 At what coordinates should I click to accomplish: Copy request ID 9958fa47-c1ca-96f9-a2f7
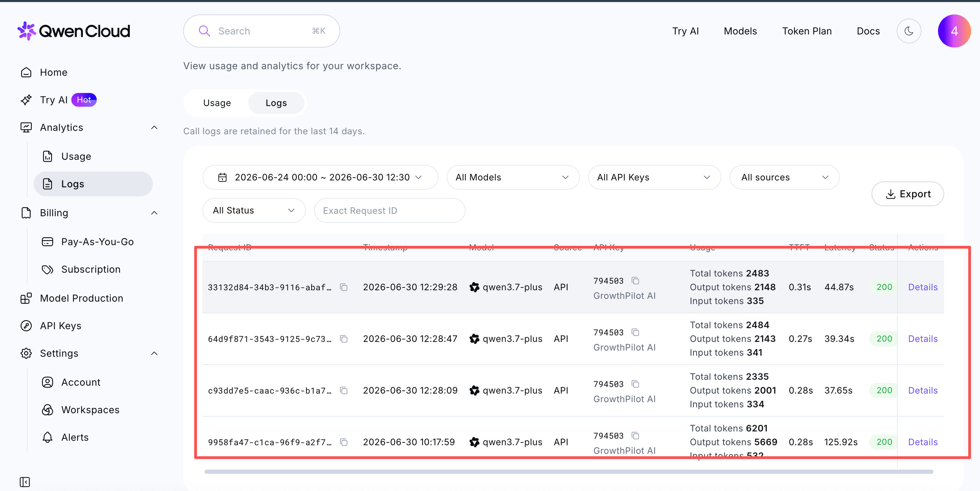coord(344,442)
